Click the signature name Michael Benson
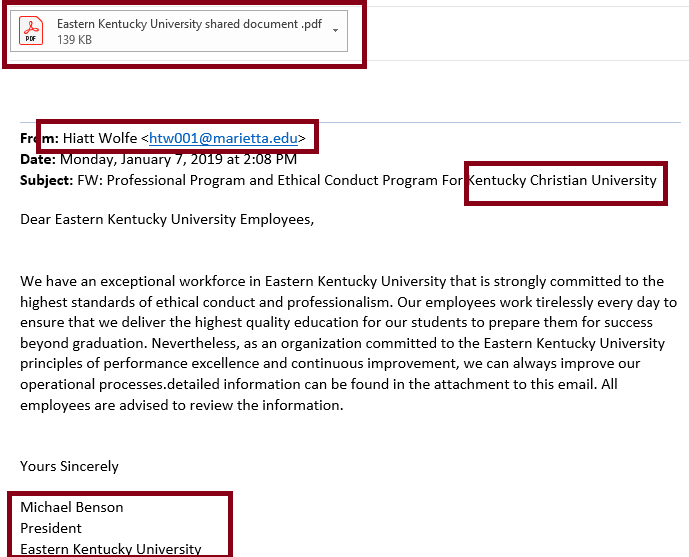The width and height of the screenshot is (689, 557). [x=72, y=507]
